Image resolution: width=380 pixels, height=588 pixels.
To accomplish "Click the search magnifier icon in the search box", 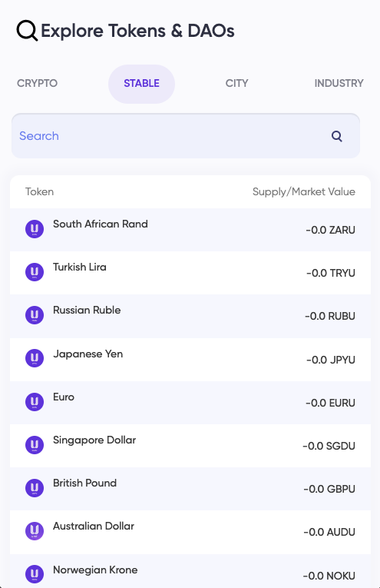I will (x=337, y=136).
